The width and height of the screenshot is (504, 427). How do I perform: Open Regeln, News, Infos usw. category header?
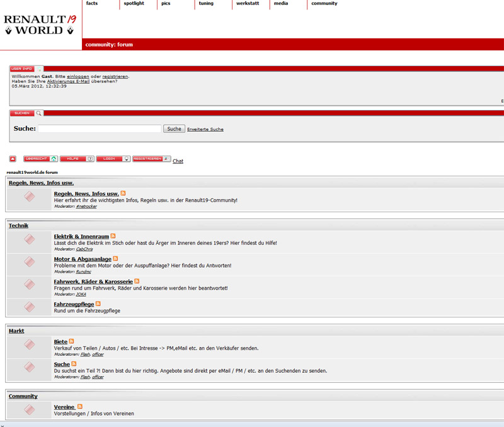point(41,183)
